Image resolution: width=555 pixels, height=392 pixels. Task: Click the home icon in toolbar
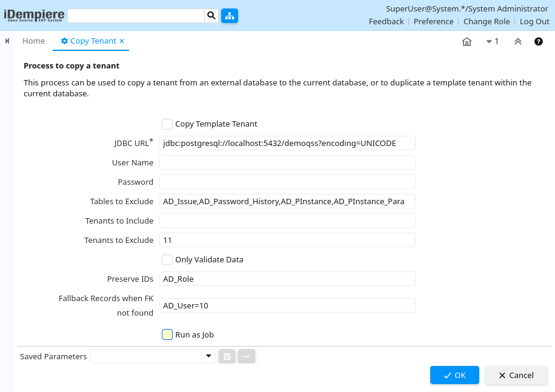tap(467, 42)
